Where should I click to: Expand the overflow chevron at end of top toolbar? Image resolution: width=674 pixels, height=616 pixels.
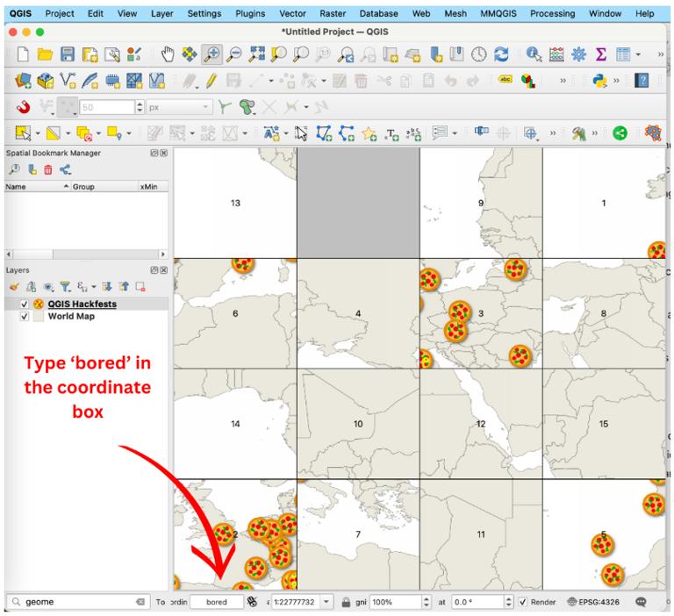pos(661,54)
